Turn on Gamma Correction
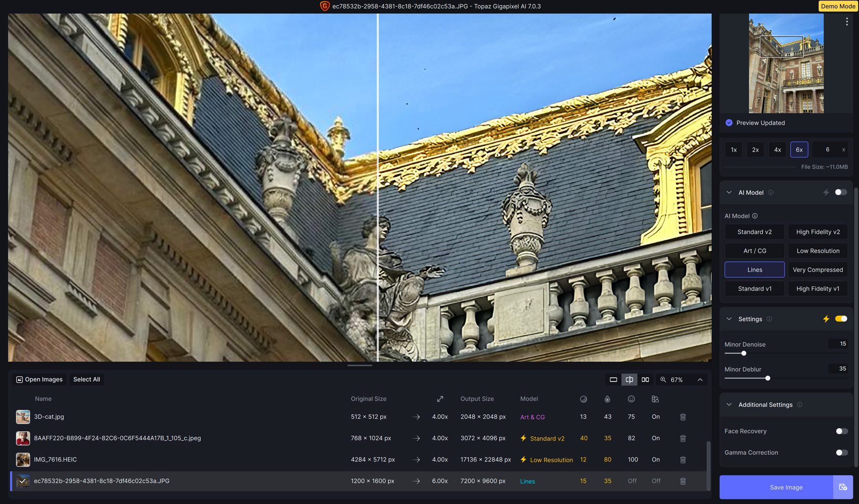This screenshot has height=504, width=859. [x=841, y=453]
